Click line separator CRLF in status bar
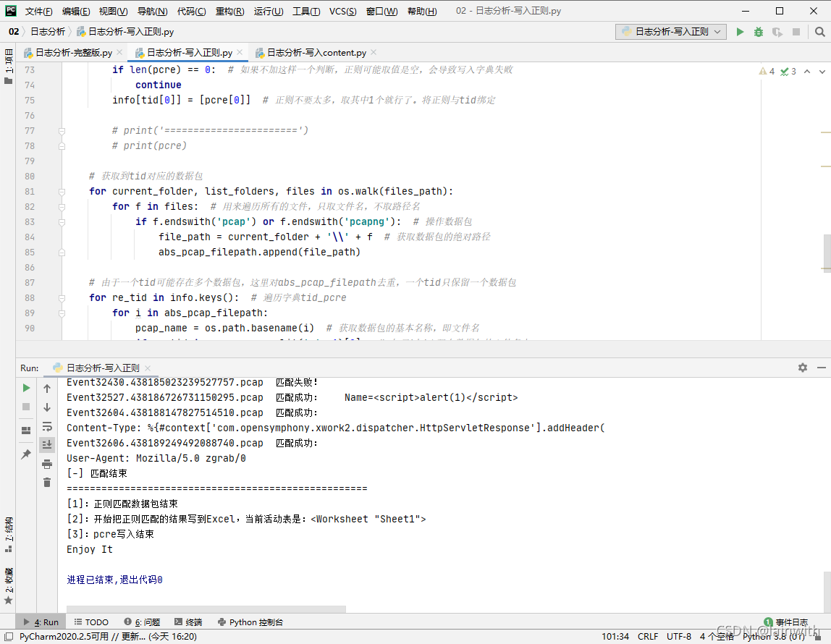Screen dimensions: 831x644 tap(648, 637)
